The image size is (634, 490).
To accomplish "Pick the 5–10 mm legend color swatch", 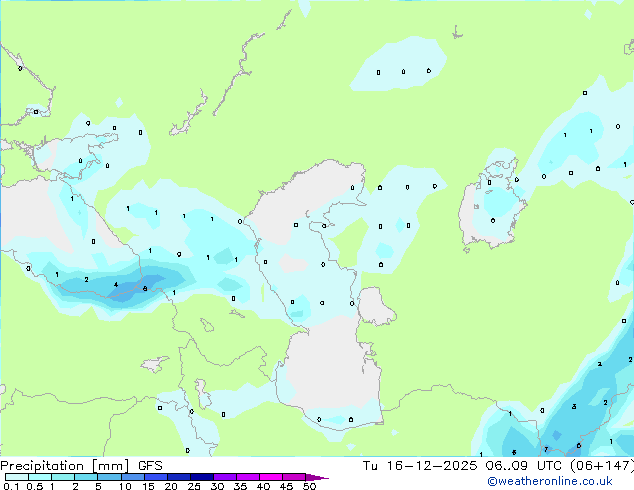I will (x=110, y=477).
